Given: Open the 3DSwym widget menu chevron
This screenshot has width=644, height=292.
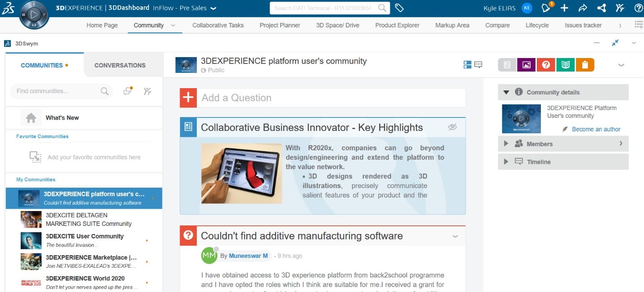Looking at the screenshot, I should [x=634, y=43].
